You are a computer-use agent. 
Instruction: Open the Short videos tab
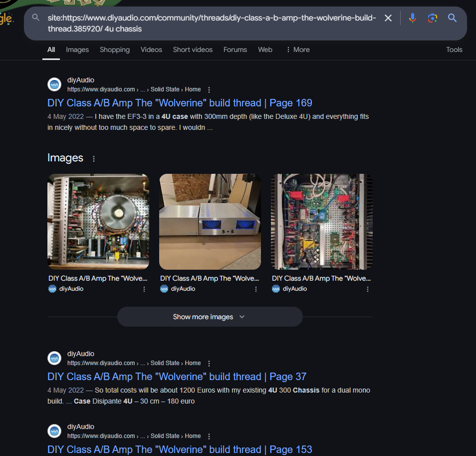193,49
